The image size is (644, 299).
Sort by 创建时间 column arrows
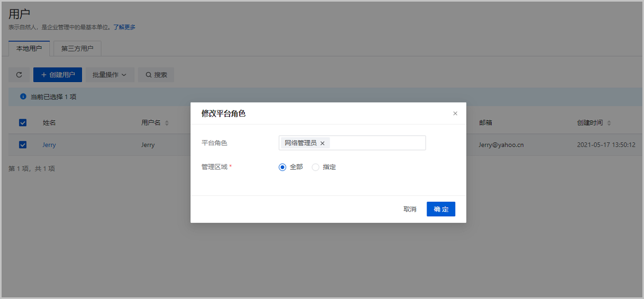click(x=609, y=123)
